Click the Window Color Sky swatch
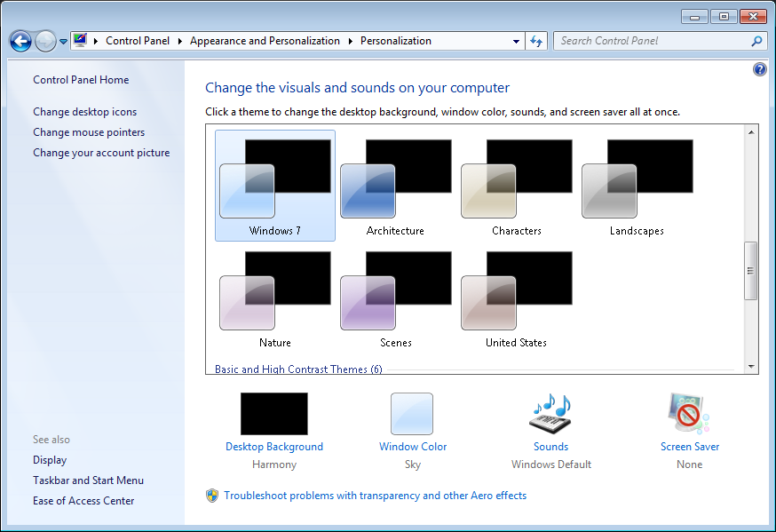The image size is (776, 532). coord(412,414)
